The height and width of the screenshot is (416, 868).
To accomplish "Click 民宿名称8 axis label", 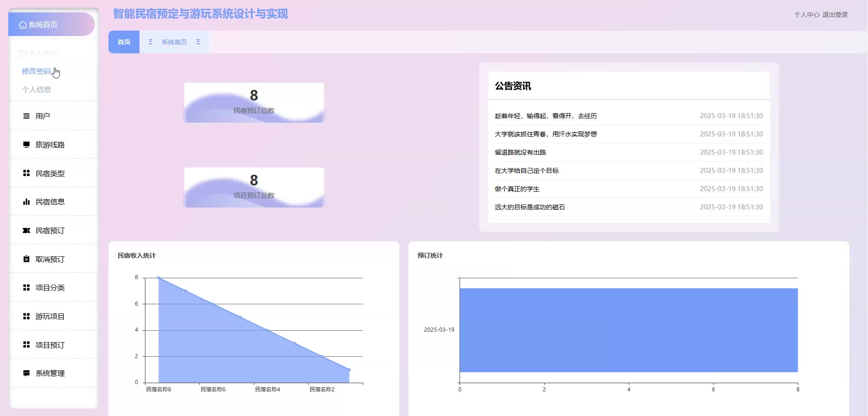I will click(x=158, y=390).
